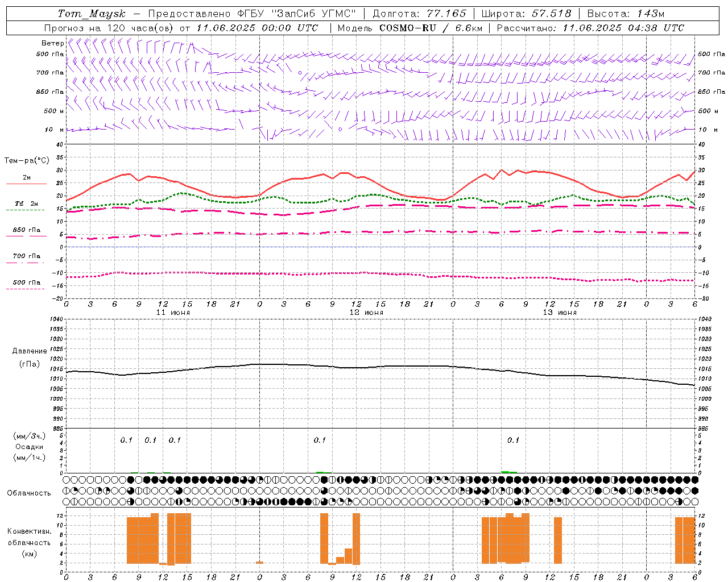This screenshot has height=582, width=728.
Task: Click the Ветер panel label
Action: pos(52,43)
